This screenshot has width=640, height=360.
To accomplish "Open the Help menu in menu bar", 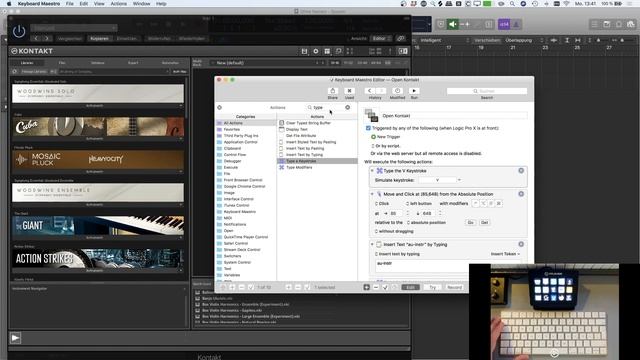I will tap(161, 4).
